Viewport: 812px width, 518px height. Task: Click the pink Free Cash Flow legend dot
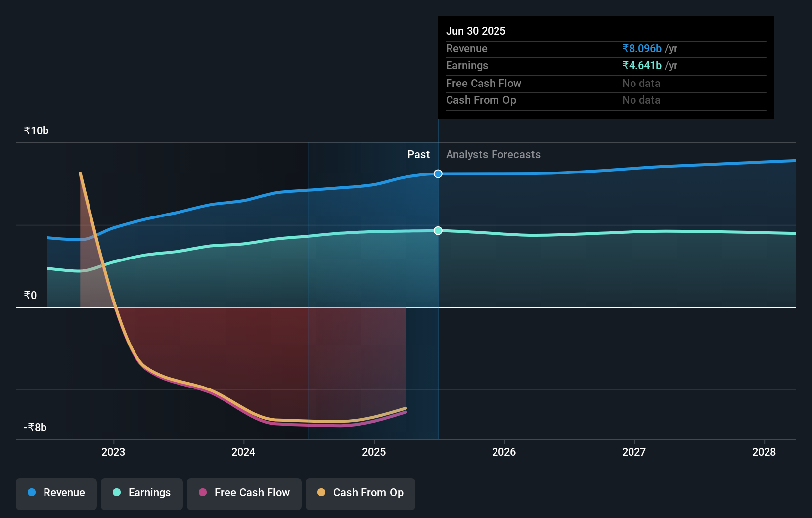202,493
